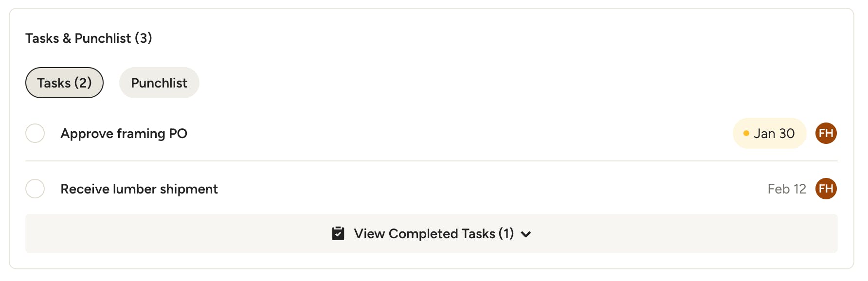This screenshot has height=281, width=868.
Task: Click the (2) count on the Tasks tab
Action: point(83,83)
